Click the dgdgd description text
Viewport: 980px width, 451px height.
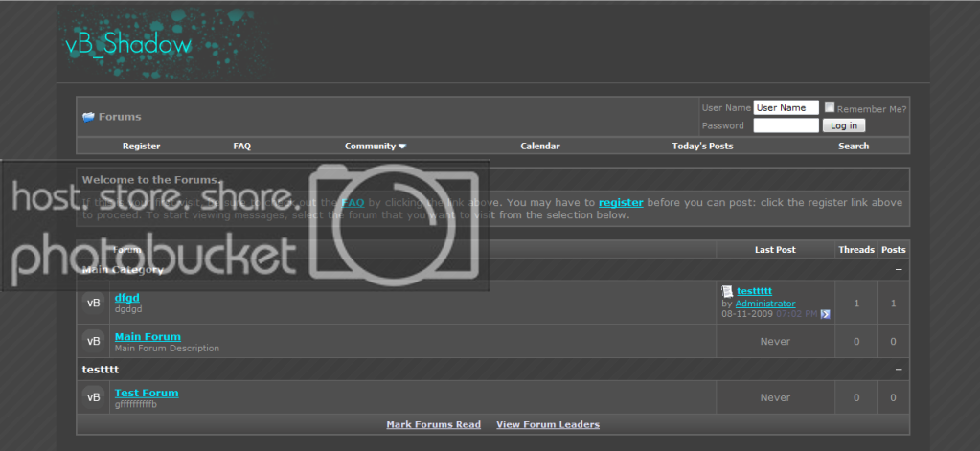click(128, 308)
